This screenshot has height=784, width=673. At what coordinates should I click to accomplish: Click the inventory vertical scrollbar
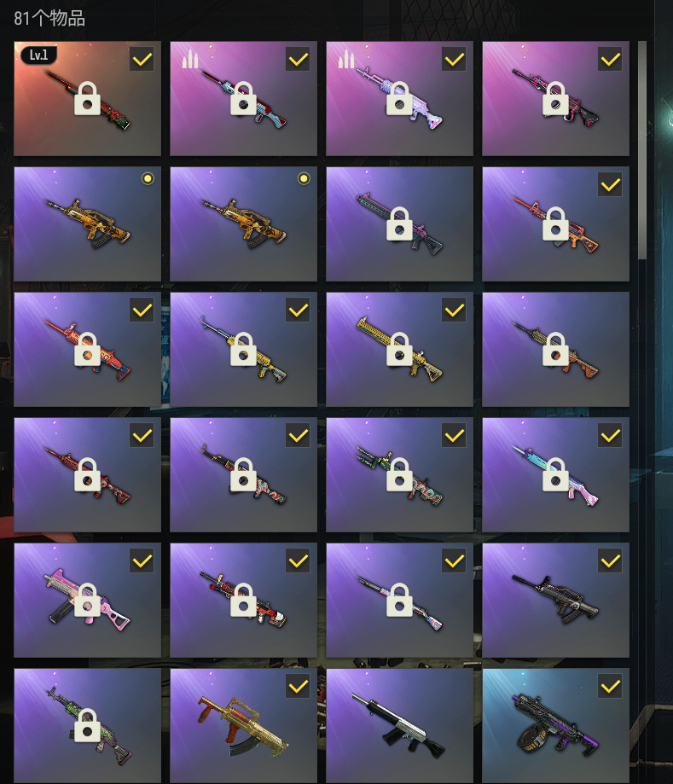point(642,150)
